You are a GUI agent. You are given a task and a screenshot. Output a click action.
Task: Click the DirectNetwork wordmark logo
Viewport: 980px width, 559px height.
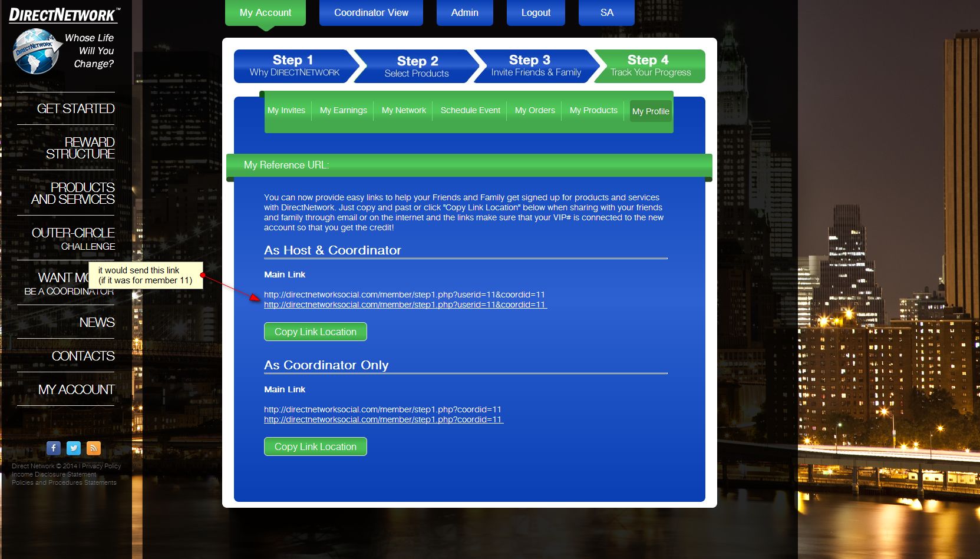pyautogui.click(x=64, y=15)
